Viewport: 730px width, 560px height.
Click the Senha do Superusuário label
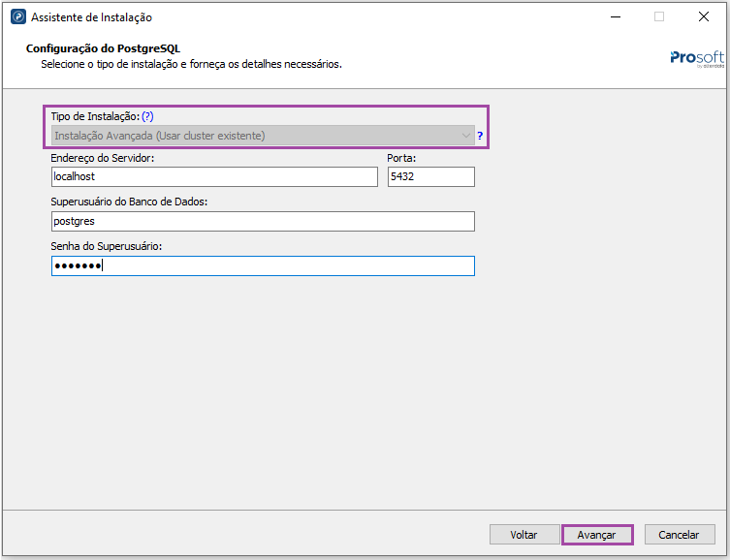pos(107,246)
